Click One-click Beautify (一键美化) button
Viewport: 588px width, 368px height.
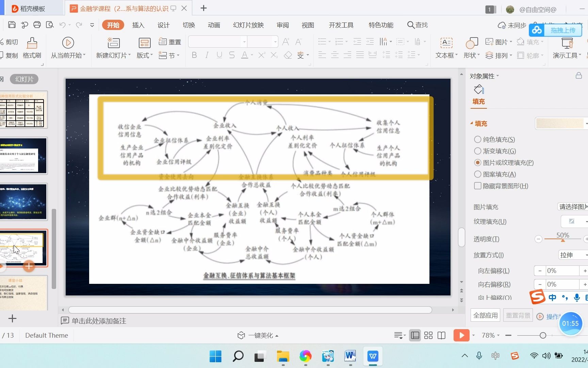pos(258,335)
